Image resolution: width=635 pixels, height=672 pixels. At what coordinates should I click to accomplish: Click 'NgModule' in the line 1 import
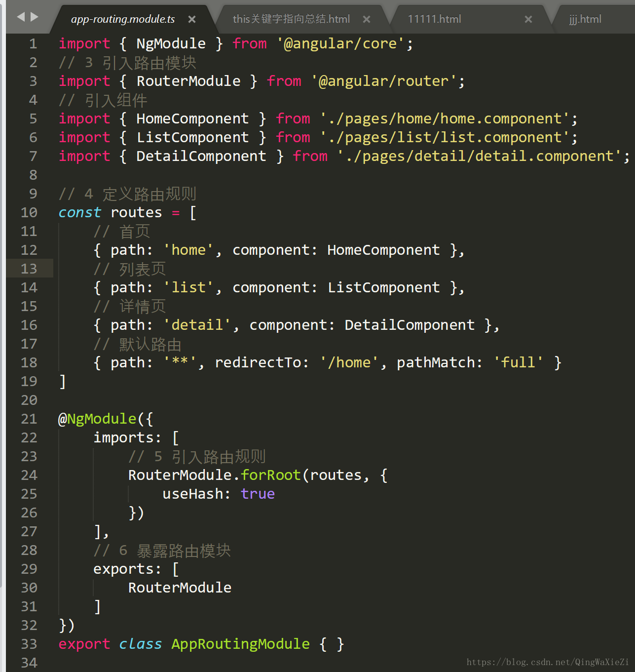(171, 43)
